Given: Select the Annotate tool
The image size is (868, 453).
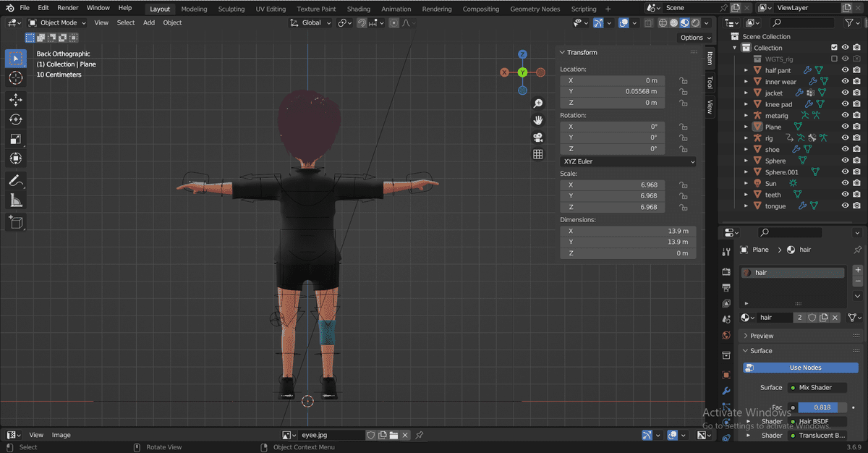Looking at the screenshot, I should point(15,180).
